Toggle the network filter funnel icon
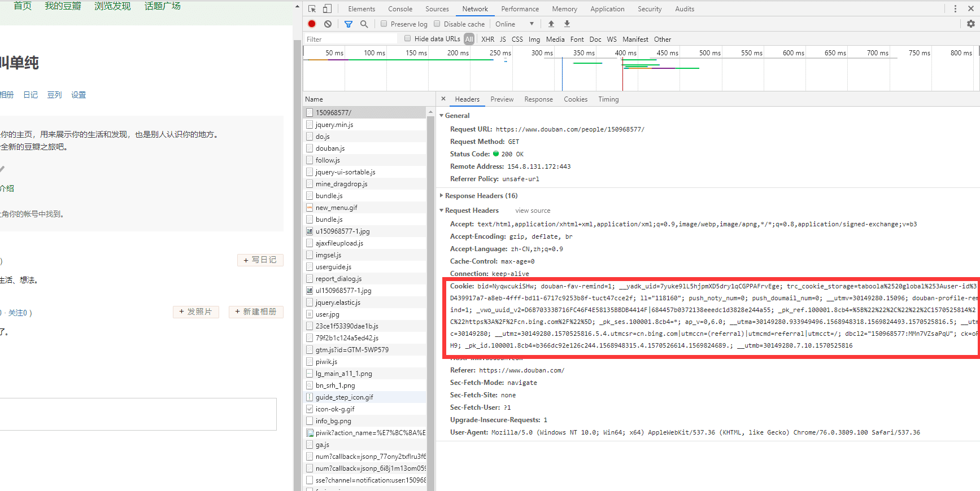Screen dimensions: 980x491 (349, 24)
